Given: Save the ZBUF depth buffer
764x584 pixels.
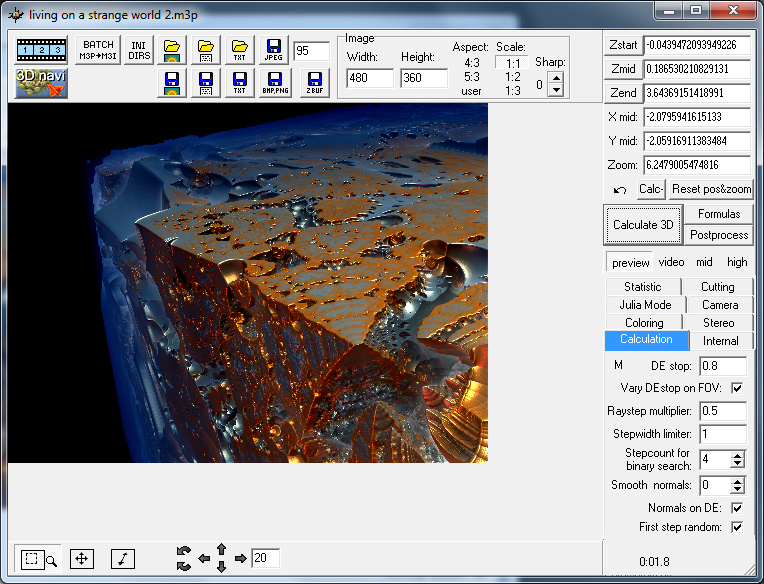Looking at the screenshot, I should pyautogui.click(x=313, y=83).
